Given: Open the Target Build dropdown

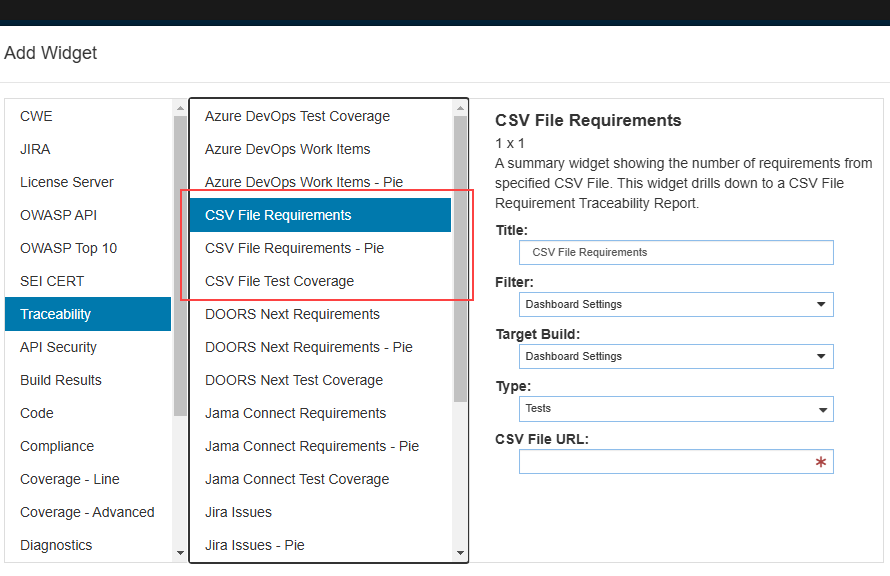Looking at the screenshot, I should 676,356.
